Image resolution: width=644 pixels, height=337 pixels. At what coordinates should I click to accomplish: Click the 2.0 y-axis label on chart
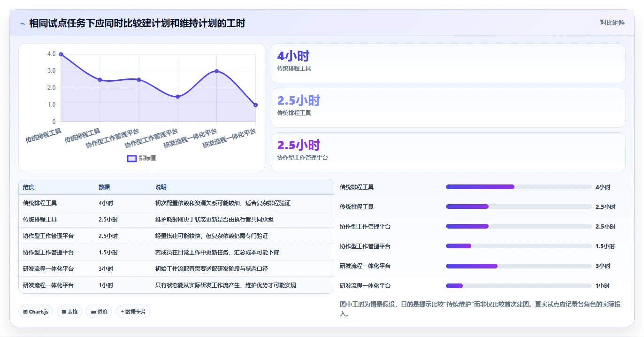click(x=51, y=88)
